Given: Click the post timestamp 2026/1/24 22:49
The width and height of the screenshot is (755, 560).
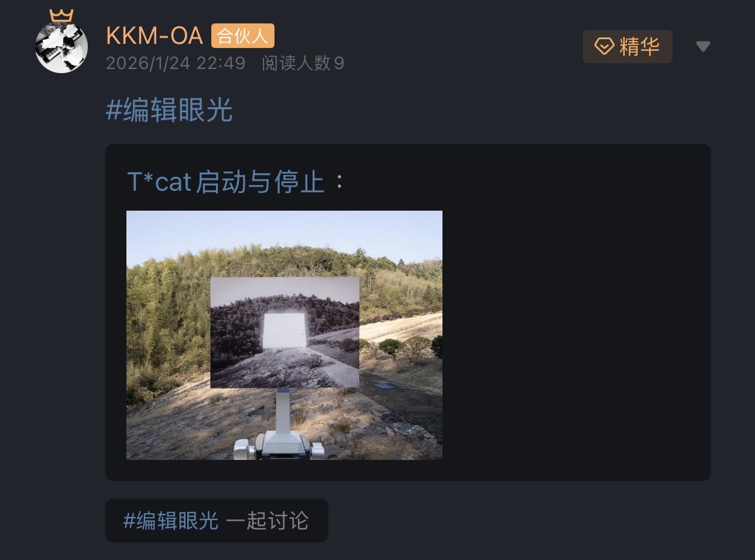Looking at the screenshot, I should click(176, 63).
